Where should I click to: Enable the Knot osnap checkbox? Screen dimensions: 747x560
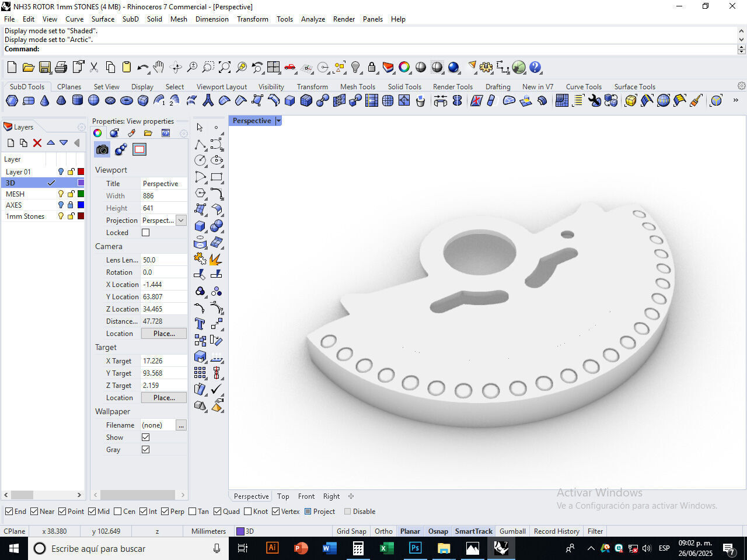coord(247,512)
